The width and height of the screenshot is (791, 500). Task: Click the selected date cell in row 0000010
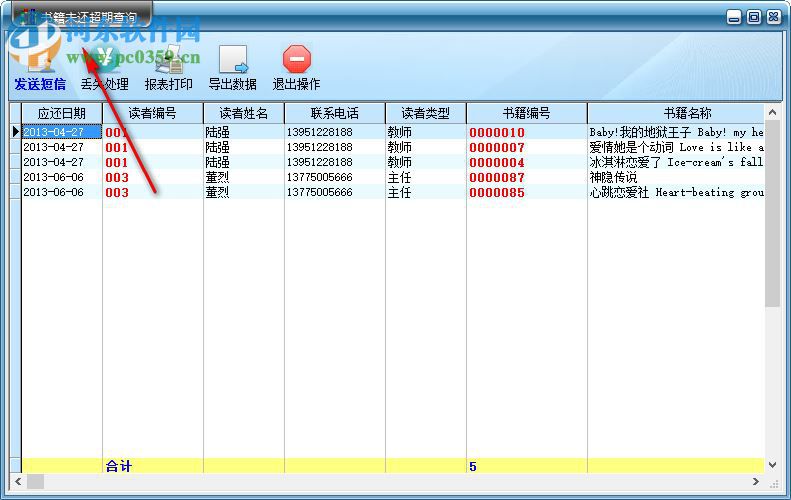62,132
